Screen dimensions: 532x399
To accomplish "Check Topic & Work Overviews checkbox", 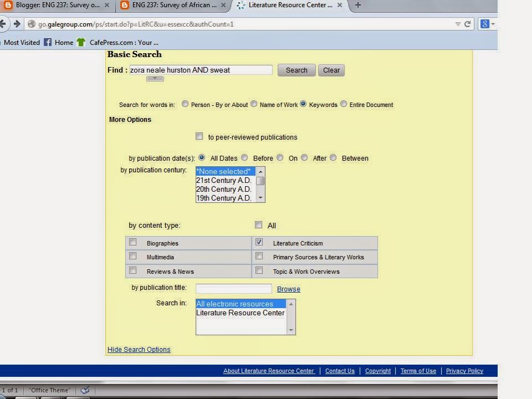I will 259,270.
